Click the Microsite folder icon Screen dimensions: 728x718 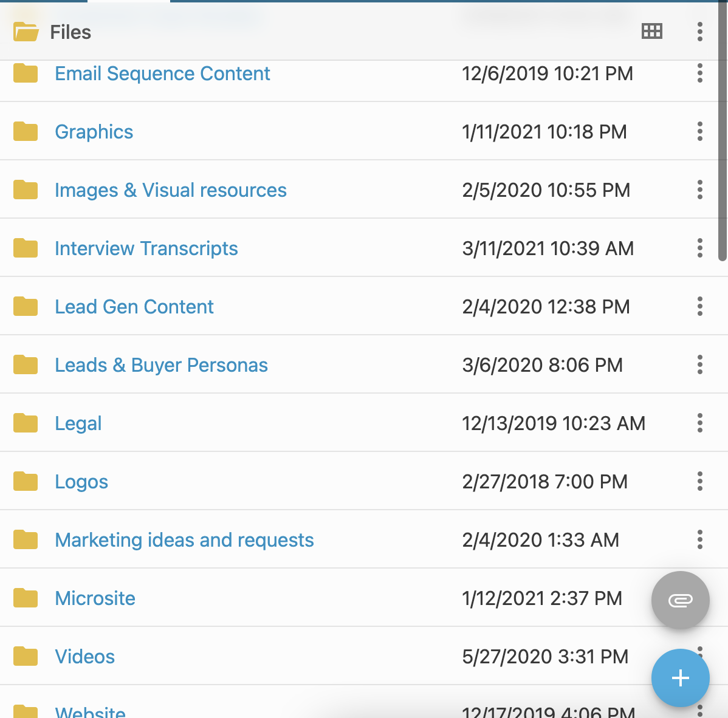pos(26,598)
